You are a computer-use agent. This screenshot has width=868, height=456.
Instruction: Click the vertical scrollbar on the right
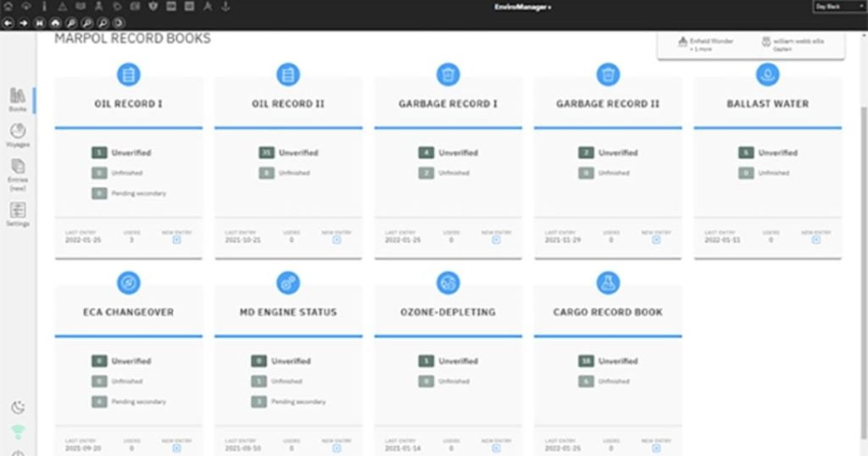point(864,265)
